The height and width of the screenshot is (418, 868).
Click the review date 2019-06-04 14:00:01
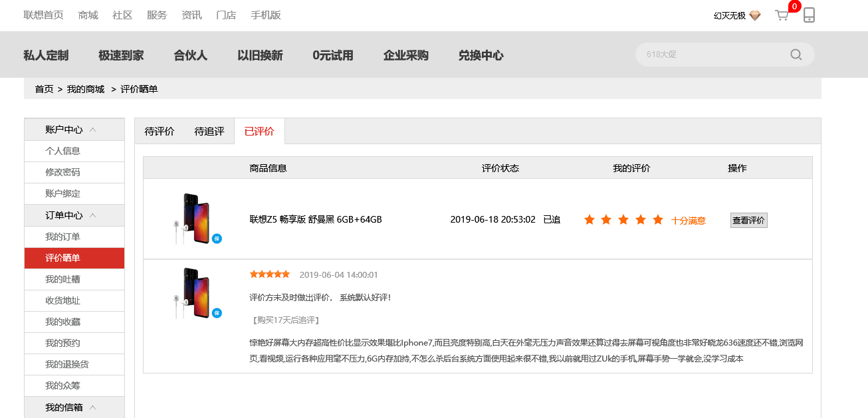coord(339,275)
